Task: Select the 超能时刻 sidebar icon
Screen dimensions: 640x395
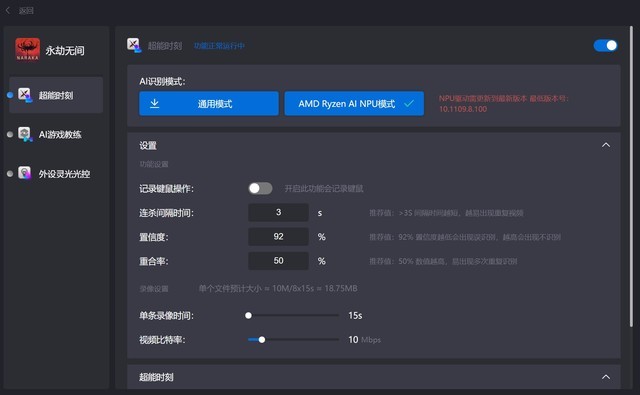Action: pos(25,95)
